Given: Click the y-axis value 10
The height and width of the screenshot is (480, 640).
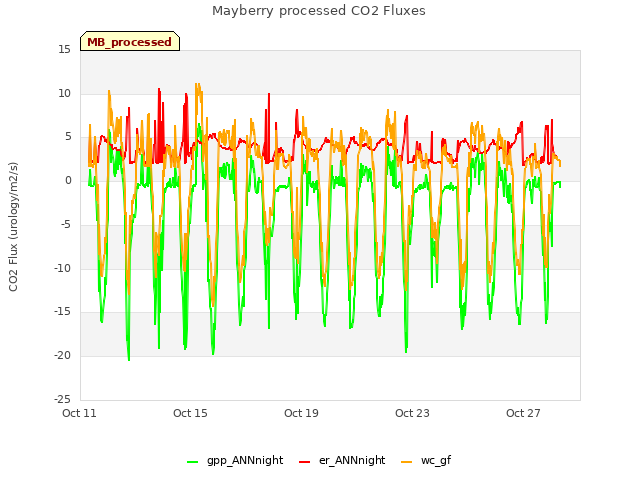Looking at the screenshot, I should click(x=64, y=93).
